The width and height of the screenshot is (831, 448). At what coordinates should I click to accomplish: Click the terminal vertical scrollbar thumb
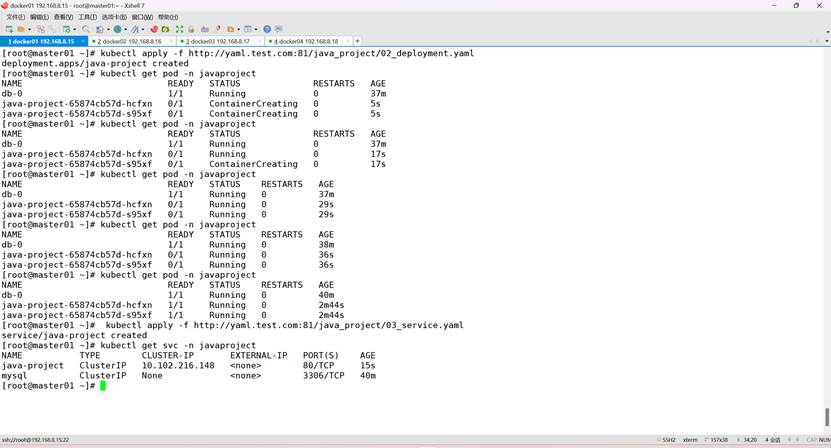827,417
